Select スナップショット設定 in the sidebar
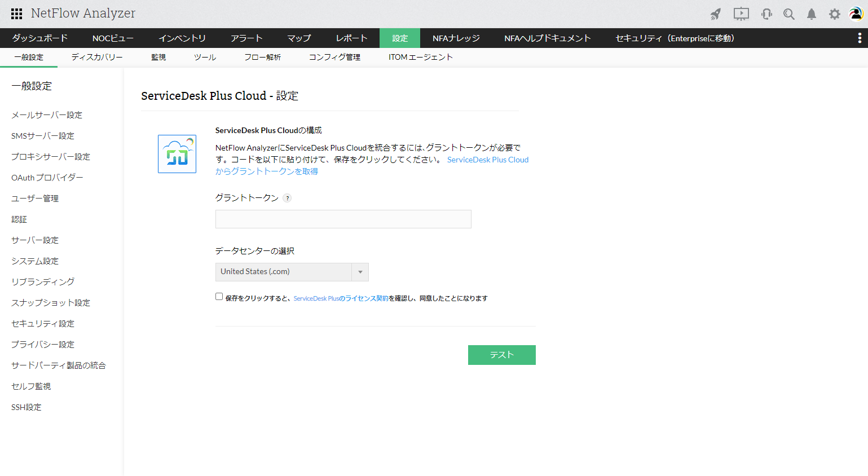This screenshot has width=868, height=476. 51,303
